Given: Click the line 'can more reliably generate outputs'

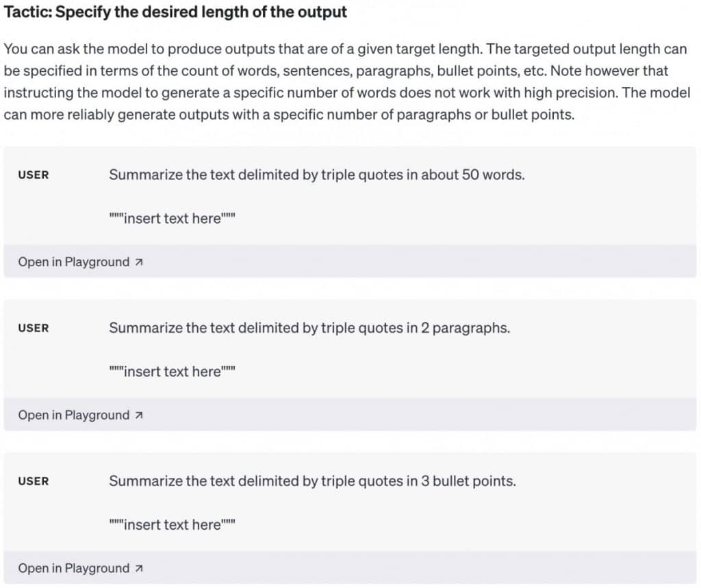Looking at the screenshot, I should coord(289,114).
